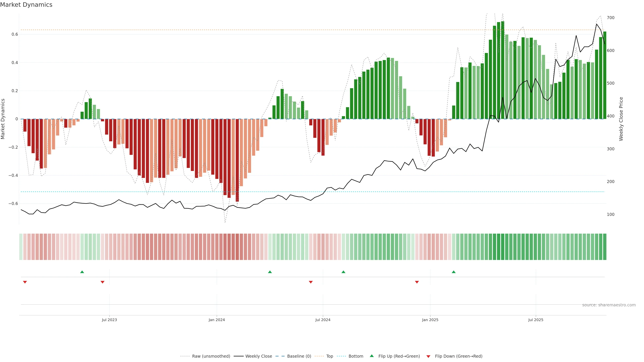Screen dimensions: 644x362
Task: Select the leftmost red flip-down marker
Action: click(25, 282)
